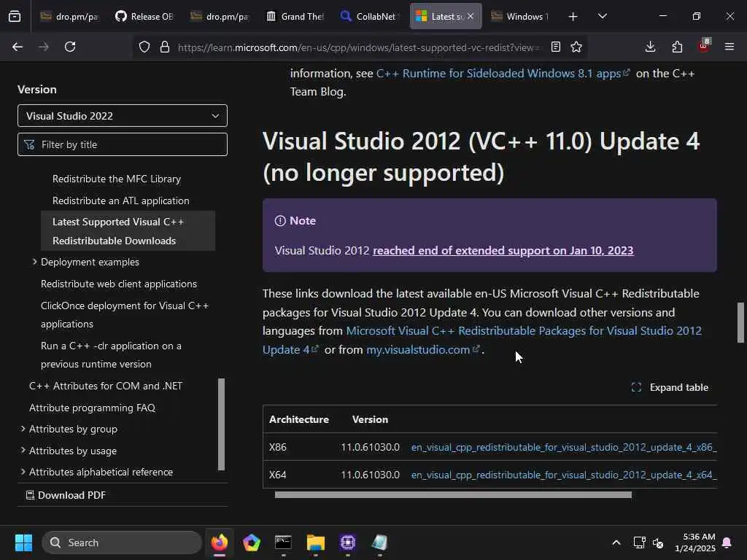The image size is (747, 560).
Task: Switch to the Windows tab
Action: 520,16
